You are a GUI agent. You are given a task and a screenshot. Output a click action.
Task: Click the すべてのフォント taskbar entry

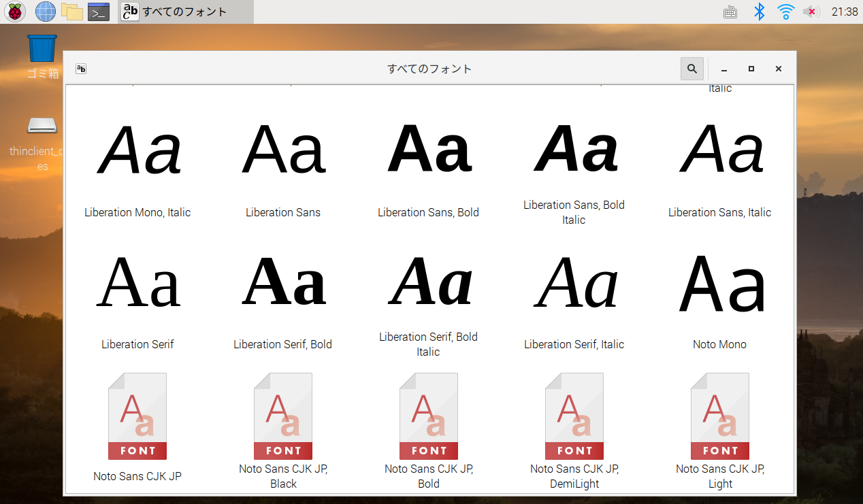[184, 12]
